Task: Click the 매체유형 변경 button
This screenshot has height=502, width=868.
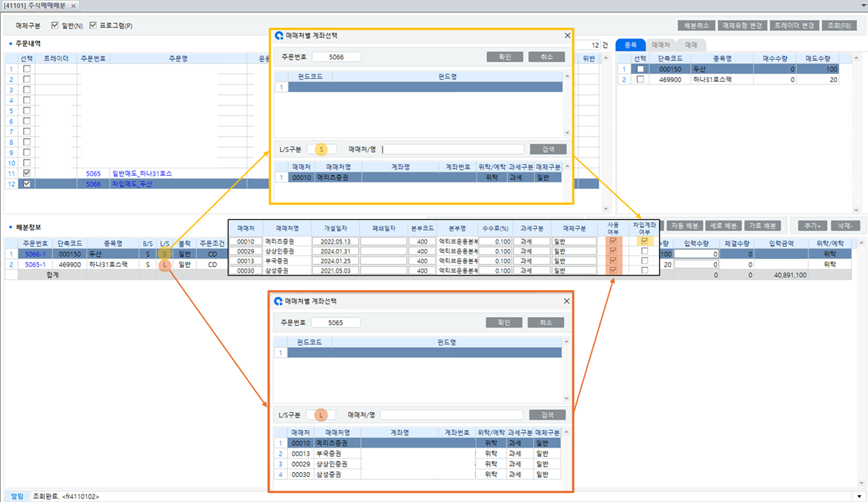Action: tap(743, 26)
